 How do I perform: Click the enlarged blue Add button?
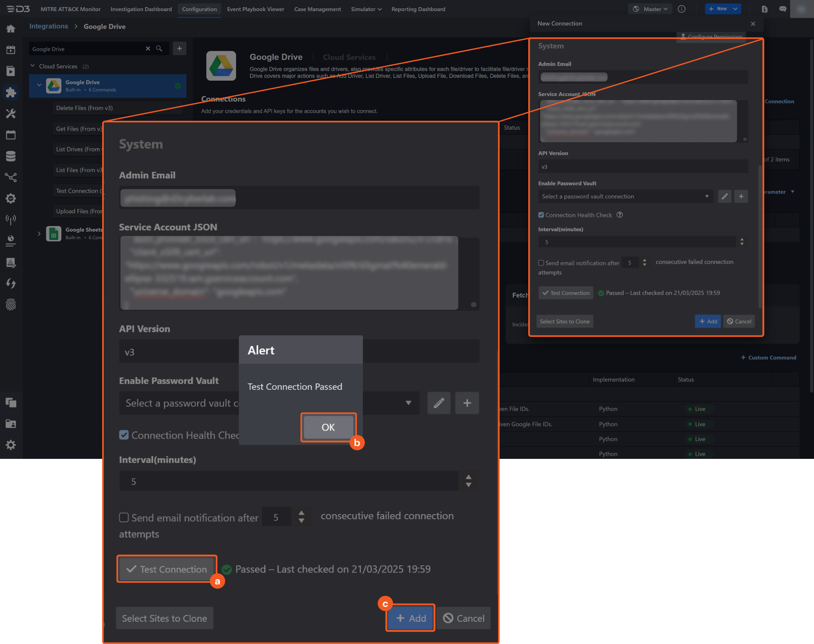click(411, 618)
